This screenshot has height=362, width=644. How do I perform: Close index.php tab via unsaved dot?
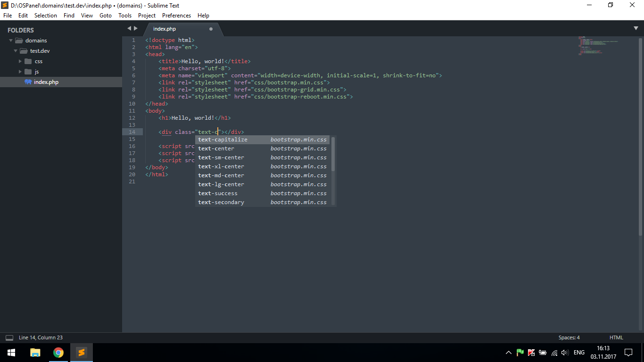211,29
